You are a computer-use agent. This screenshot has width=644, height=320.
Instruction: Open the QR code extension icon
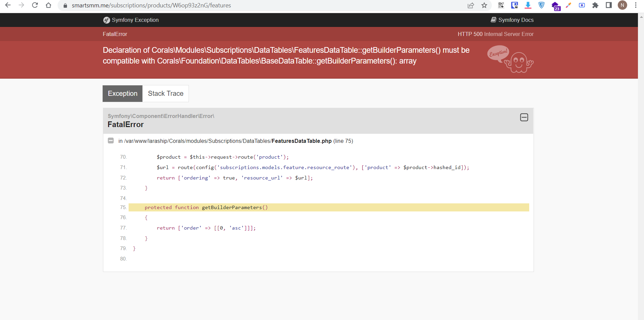[501, 5]
